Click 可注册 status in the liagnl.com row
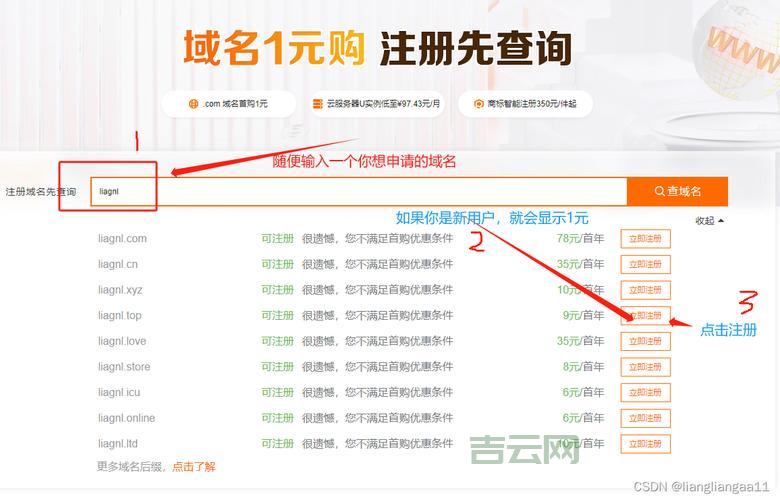 [278, 239]
